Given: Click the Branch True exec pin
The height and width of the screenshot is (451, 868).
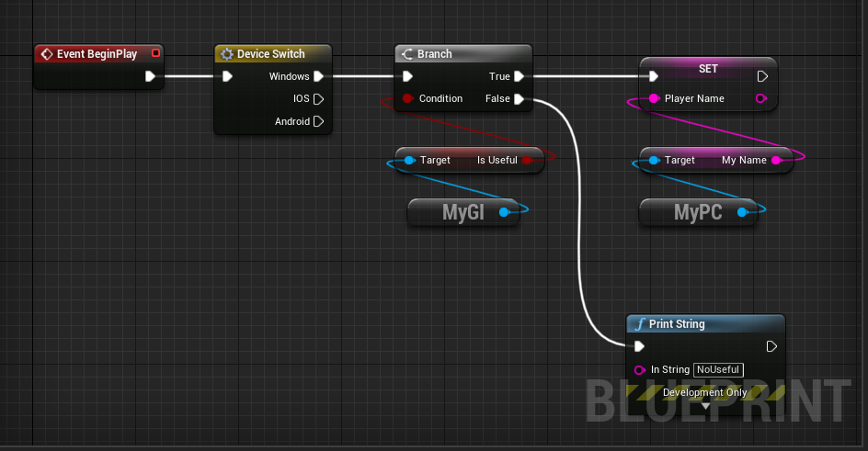Looking at the screenshot, I should point(519,76).
